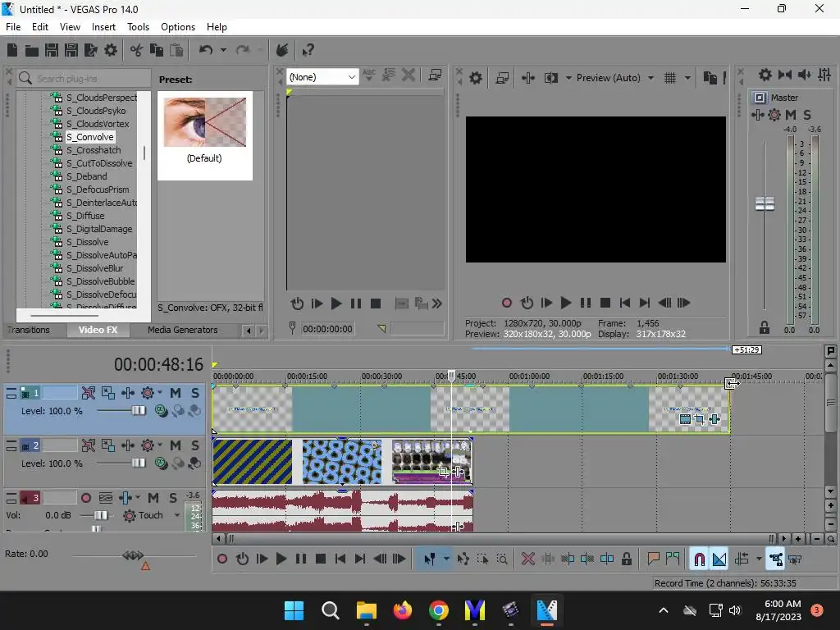Select S_Crosshatch plug-in
Screen dimensions: 840x630
94,150
